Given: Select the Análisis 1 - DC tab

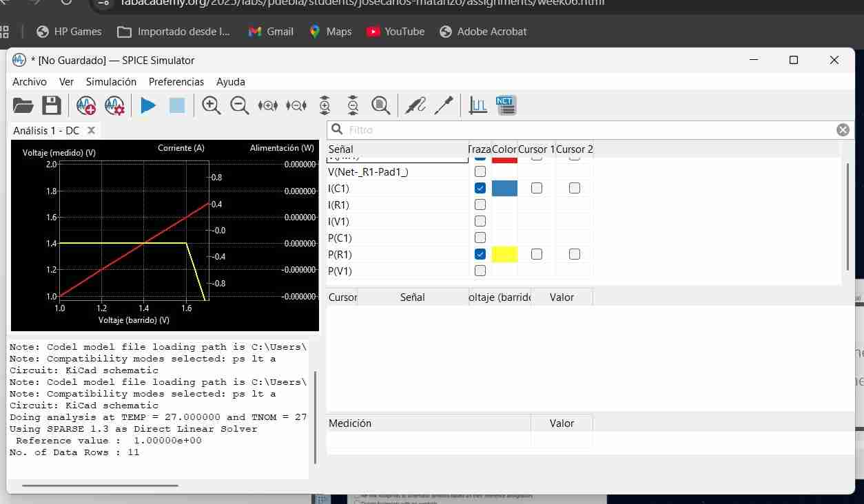Looking at the screenshot, I should point(48,129).
